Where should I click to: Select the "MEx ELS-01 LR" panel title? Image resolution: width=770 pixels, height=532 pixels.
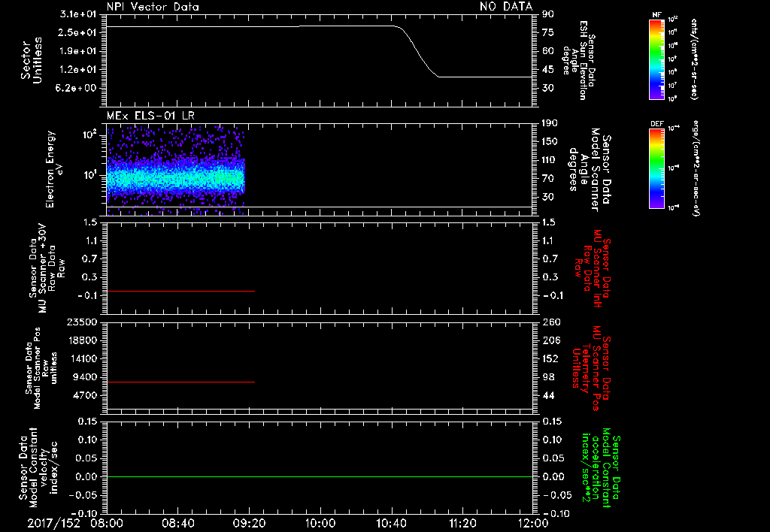(150, 116)
